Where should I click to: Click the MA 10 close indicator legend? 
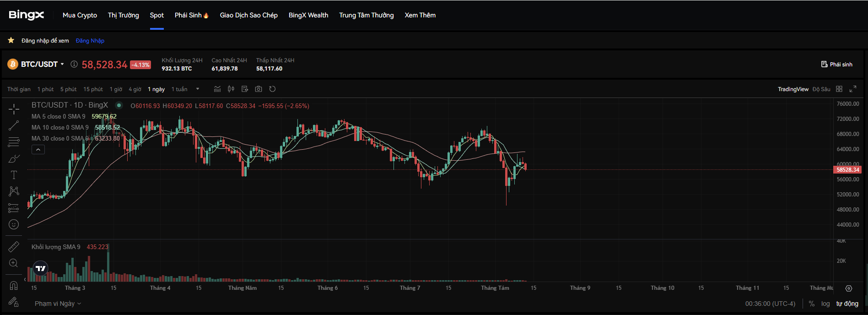pyautogui.click(x=60, y=127)
